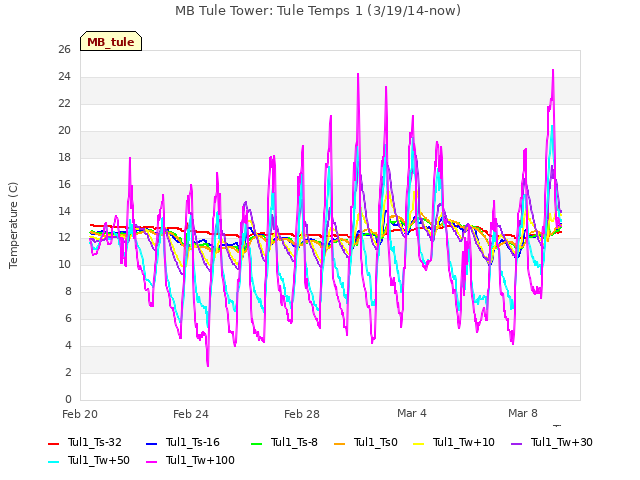Click the magenta Tul1_Tw+100 color swatch

[151, 461]
